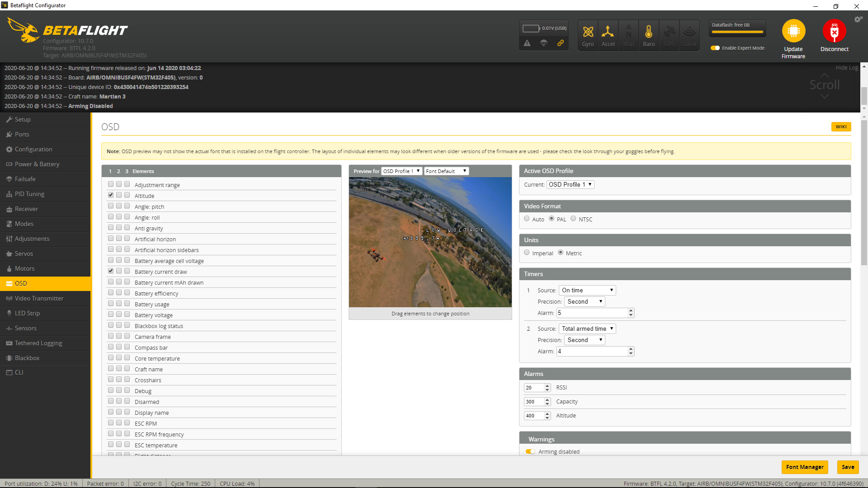Click the Baro sensor icon
This screenshot has width=868, height=488.
(649, 33)
